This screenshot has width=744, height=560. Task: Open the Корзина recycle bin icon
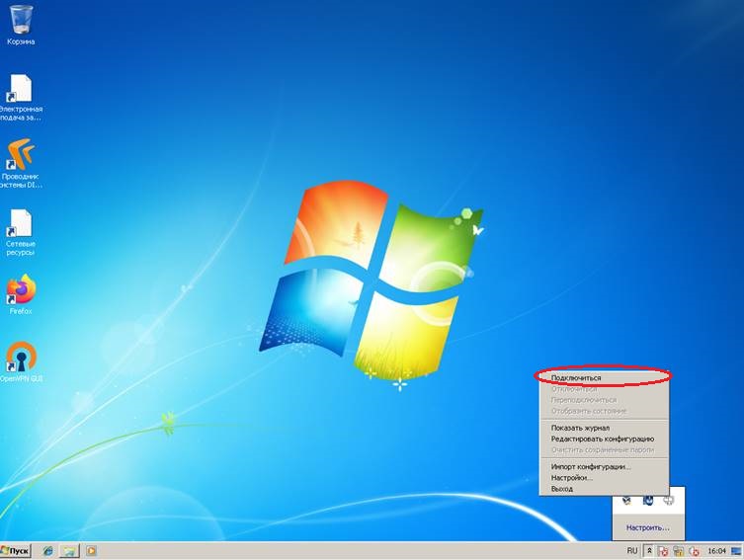point(21,25)
